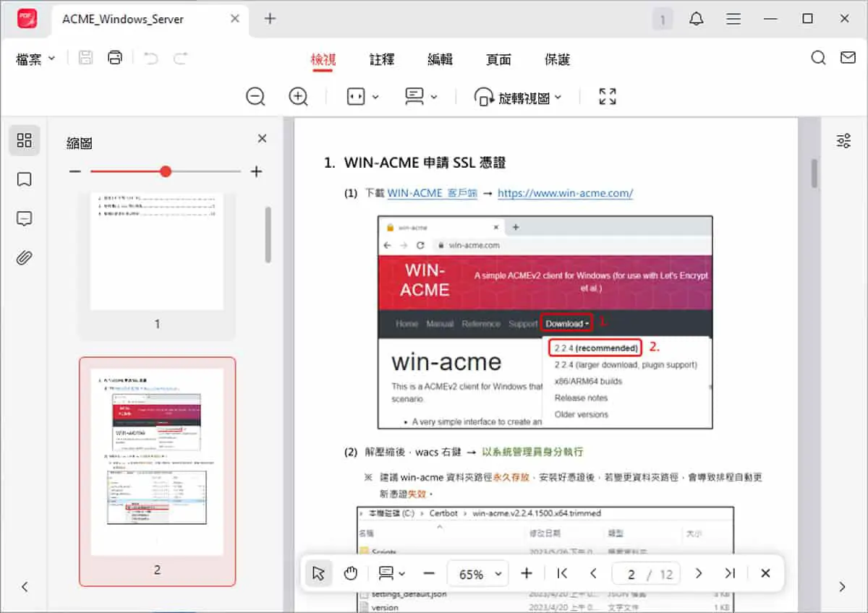The width and height of the screenshot is (868, 613).
Task: Click the 縮圖 panel title
Action: pos(80,143)
